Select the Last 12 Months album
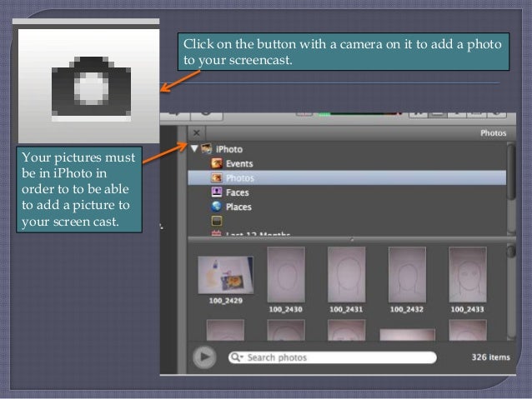Image resolution: width=532 pixels, height=399 pixels. [x=250, y=235]
